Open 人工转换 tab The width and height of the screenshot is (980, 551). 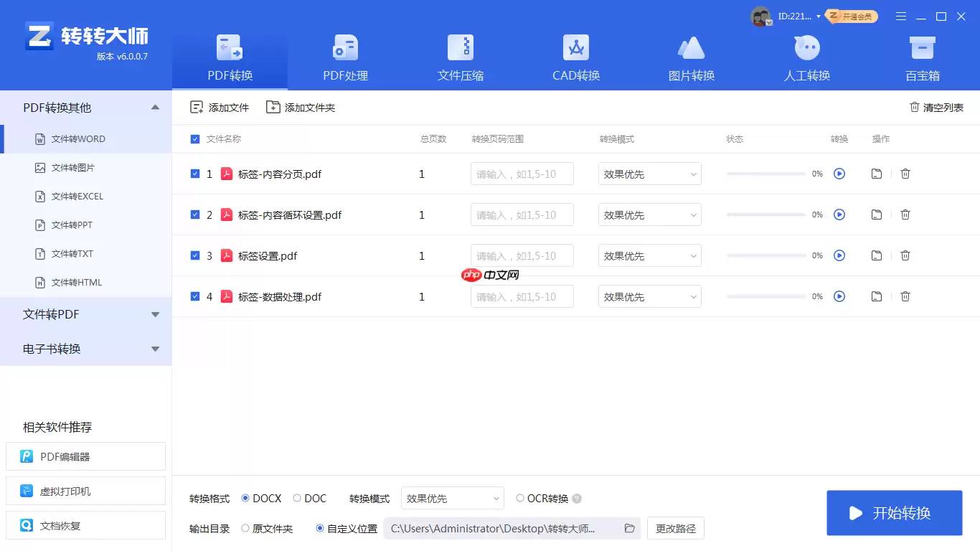click(x=806, y=57)
